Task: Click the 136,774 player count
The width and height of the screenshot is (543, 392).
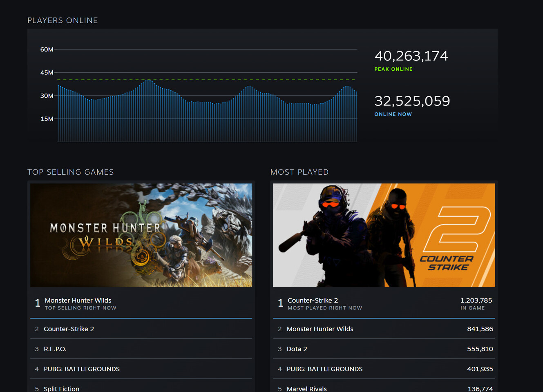Action: pyautogui.click(x=480, y=389)
